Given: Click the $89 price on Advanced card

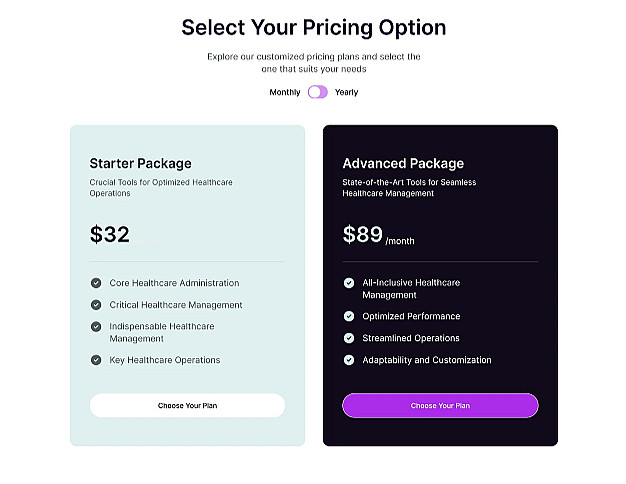Looking at the screenshot, I should pyautogui.click(x=363, y=235).
